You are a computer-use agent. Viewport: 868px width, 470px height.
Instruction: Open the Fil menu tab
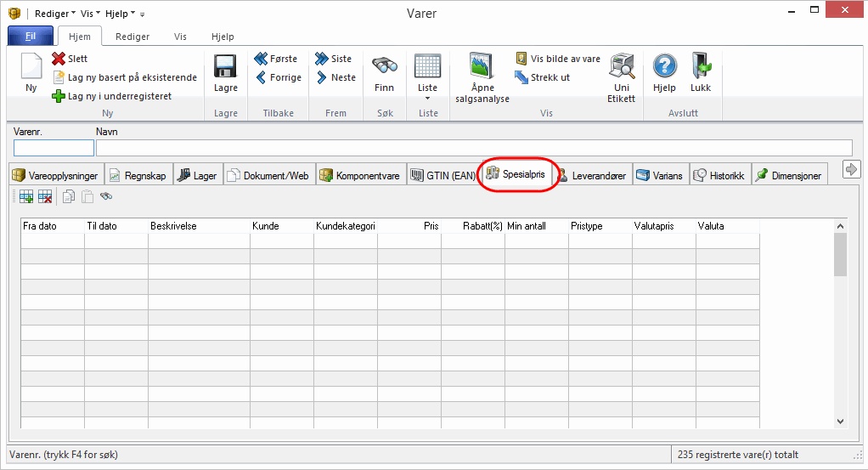[31, 37]
